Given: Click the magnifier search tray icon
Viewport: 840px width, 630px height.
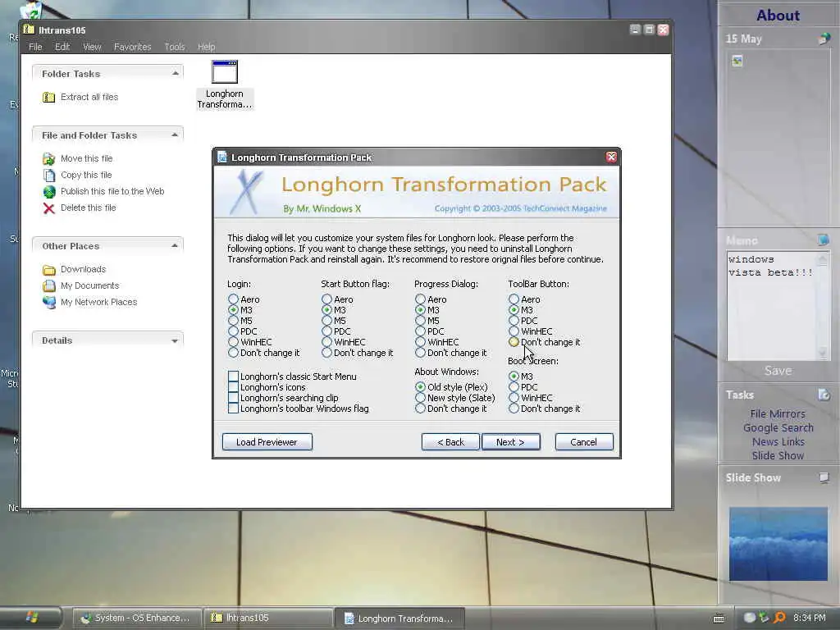Looking at the screenshot, I should click(x=779, y=618).
